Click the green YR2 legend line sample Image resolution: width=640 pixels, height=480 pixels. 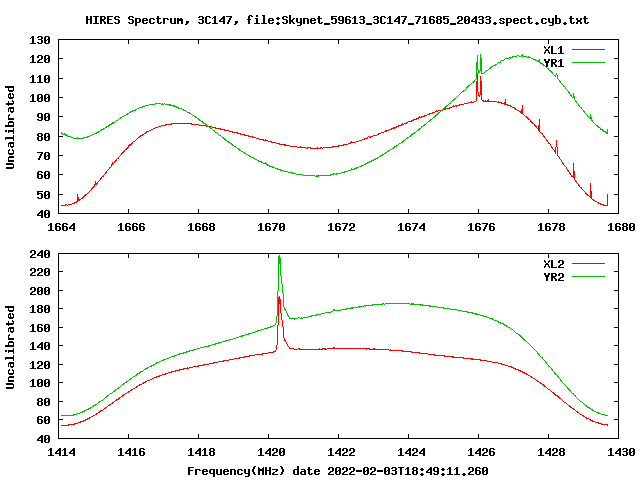[x=588, y=277]
